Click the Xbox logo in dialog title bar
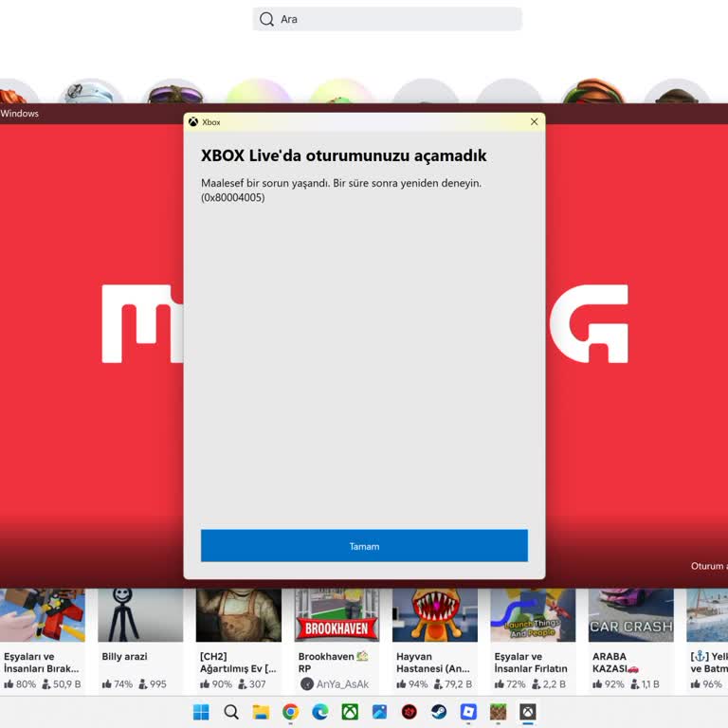The image size is (728, 728). (193, 121)
